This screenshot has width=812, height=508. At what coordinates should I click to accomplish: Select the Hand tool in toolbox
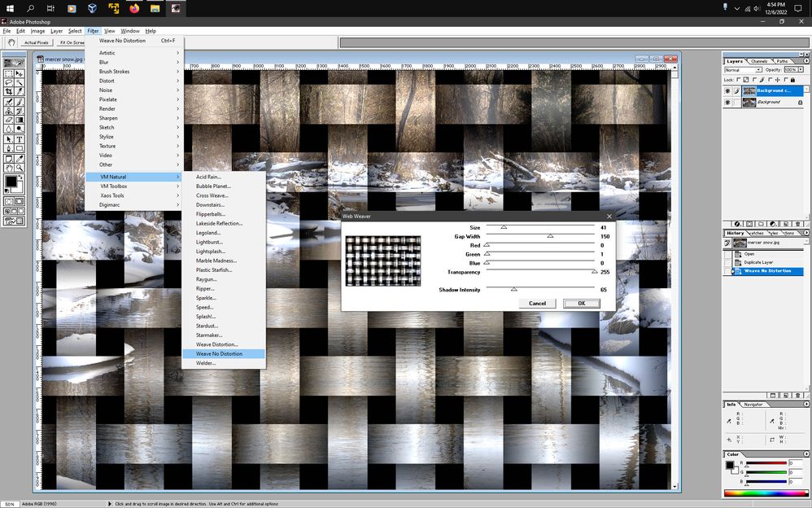(x=9, y=168)
